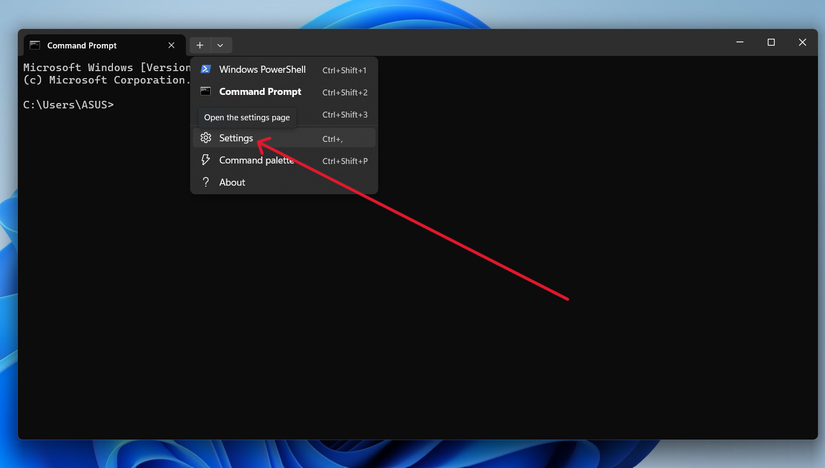
Task: Minimize the terminal window
Action: [740, 42]
